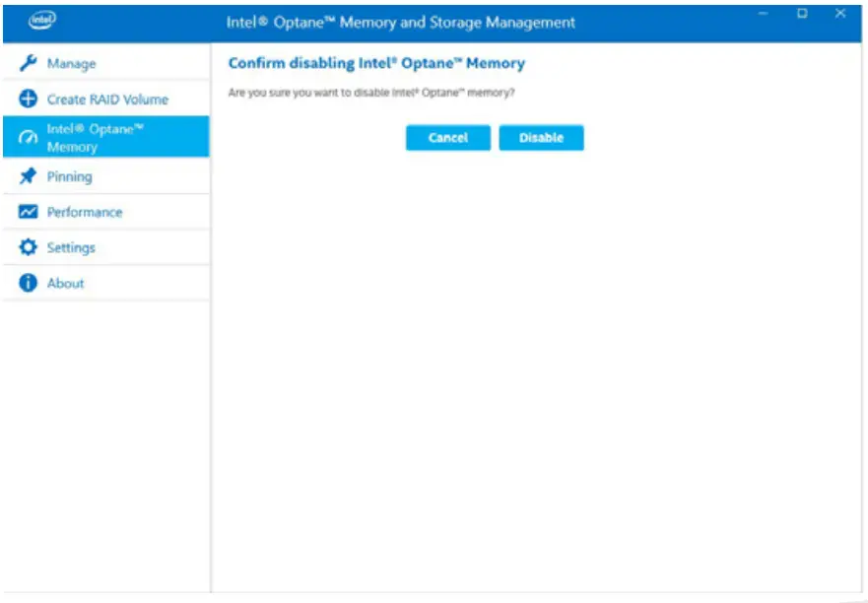This screenshot has width=868, height=603.
Task: Open the Manage section label
Action: pos(71,64)
